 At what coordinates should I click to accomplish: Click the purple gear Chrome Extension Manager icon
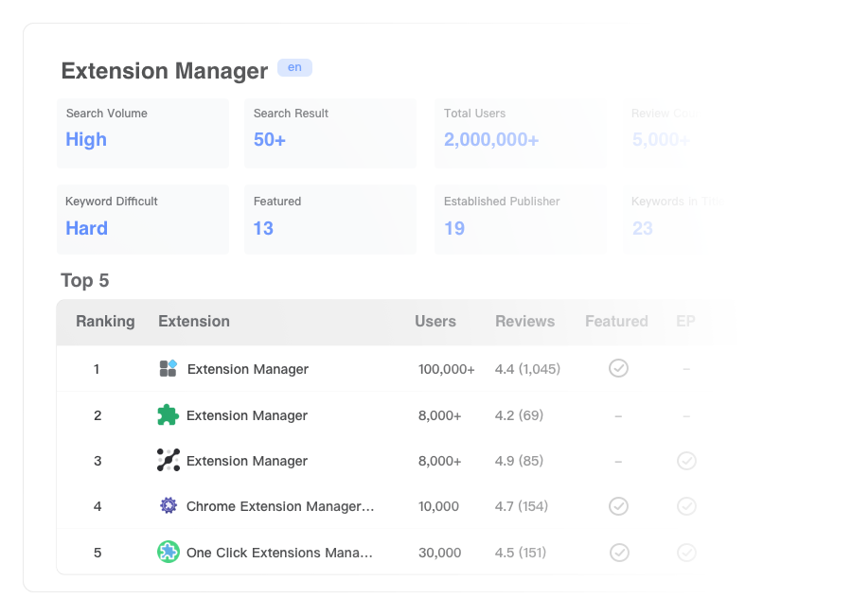coord(168,505)
